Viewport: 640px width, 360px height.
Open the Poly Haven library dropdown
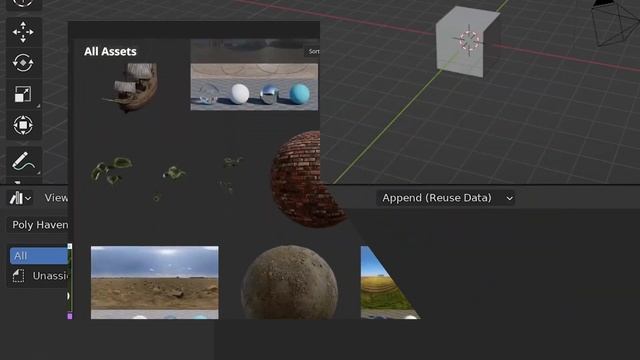pyautogui.click(x=38, y=225)
